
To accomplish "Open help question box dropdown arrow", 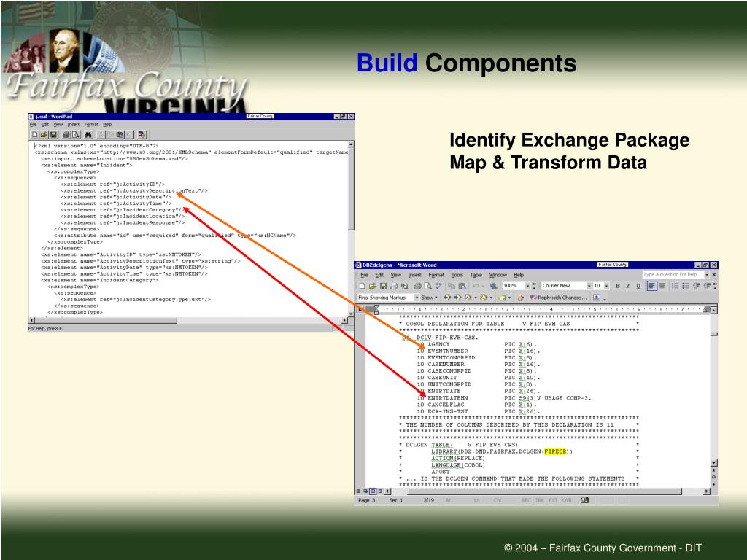I will click(x=707, y=275).
